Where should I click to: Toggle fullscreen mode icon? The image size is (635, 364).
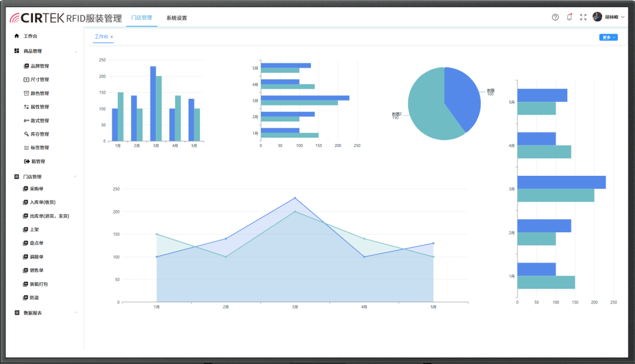click(x=583, y=17)
